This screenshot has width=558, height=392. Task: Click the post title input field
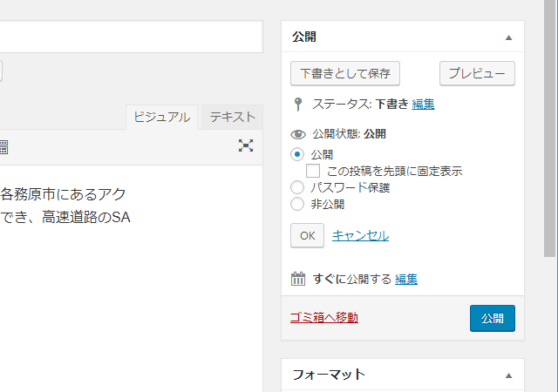coord(131,37)
